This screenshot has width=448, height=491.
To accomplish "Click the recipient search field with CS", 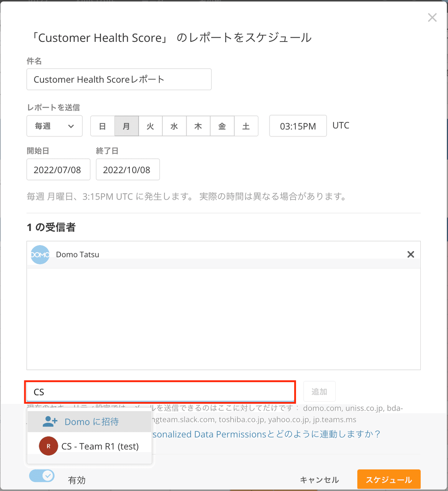I will click(x=160, y=392).
